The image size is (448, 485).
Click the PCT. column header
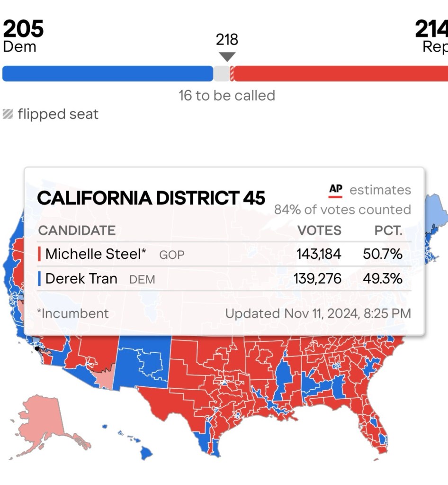[x=388, y=231]
